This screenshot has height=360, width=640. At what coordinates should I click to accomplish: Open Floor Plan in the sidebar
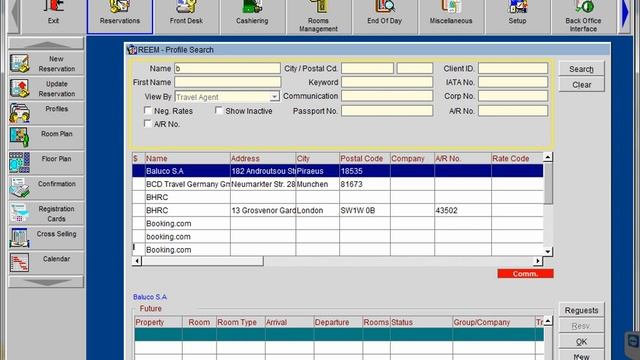pyautogui.click(x=46, y=163)
